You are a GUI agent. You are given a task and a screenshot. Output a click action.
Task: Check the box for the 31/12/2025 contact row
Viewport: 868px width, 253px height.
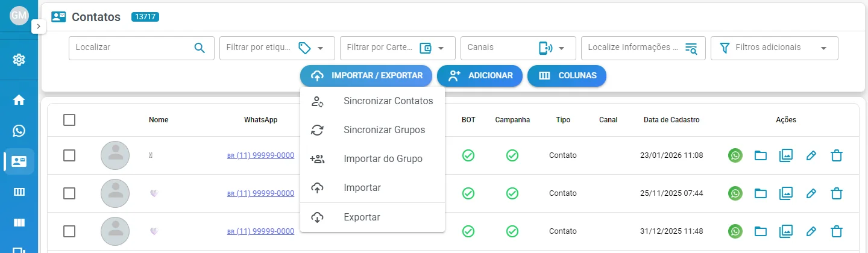(69, 231)
